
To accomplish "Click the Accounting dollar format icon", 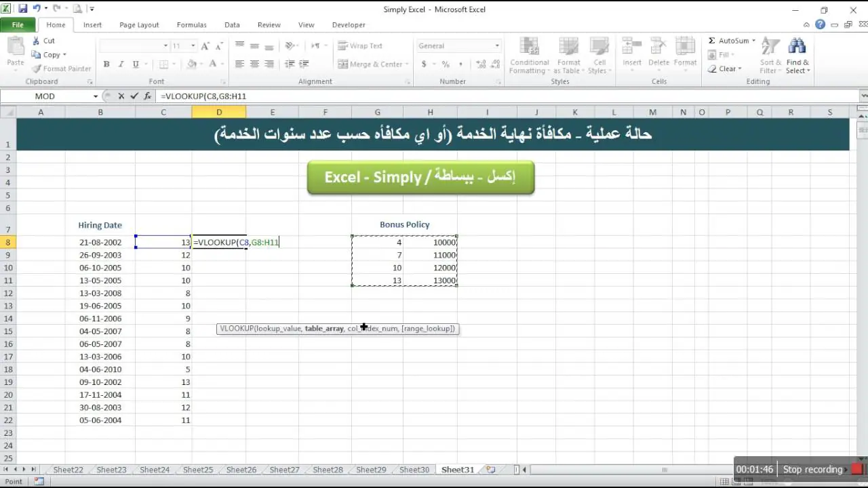I will pyautogui.click(x=424, y=64).
